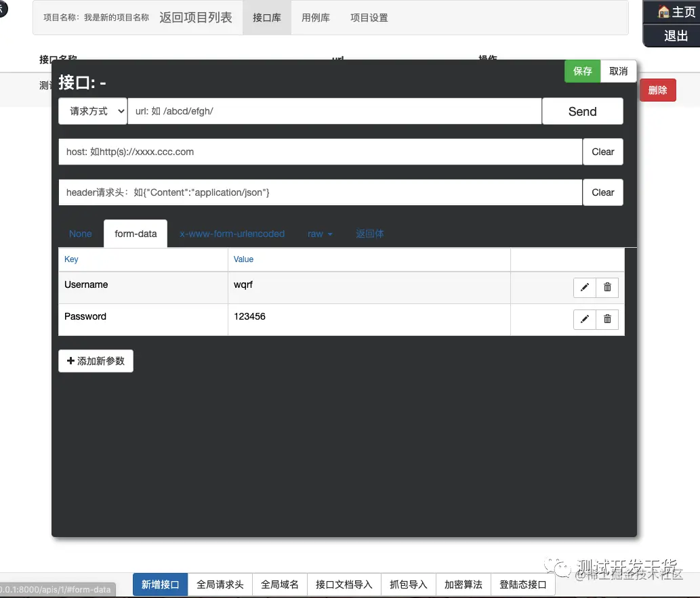
Task: Open 全局请求头 from the bottom toolbar
Action: point(220,584)
